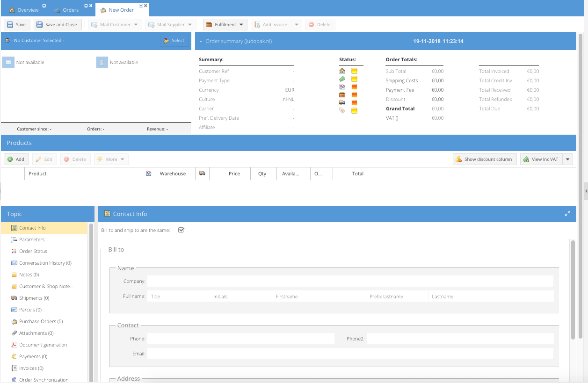588x383 pixels.
Task: Switch to the Overview tab
Action: point(24,10)
